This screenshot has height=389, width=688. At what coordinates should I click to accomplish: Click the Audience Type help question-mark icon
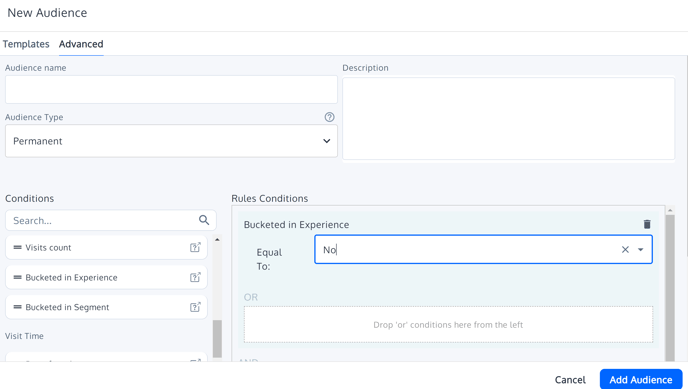329,117
